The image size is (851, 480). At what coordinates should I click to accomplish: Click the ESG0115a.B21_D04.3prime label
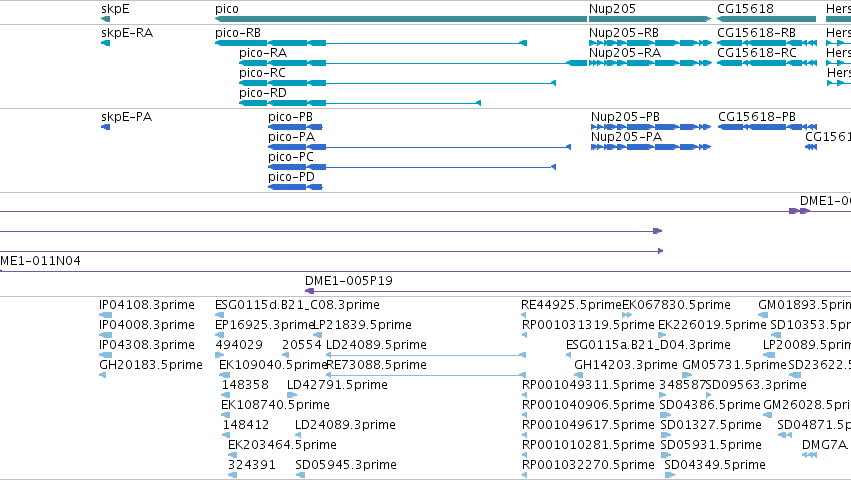click(648, 345)
